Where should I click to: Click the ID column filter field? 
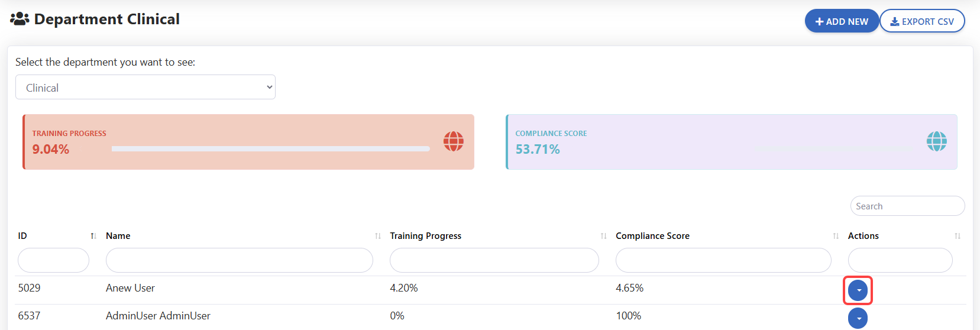[x=53, y=260]
